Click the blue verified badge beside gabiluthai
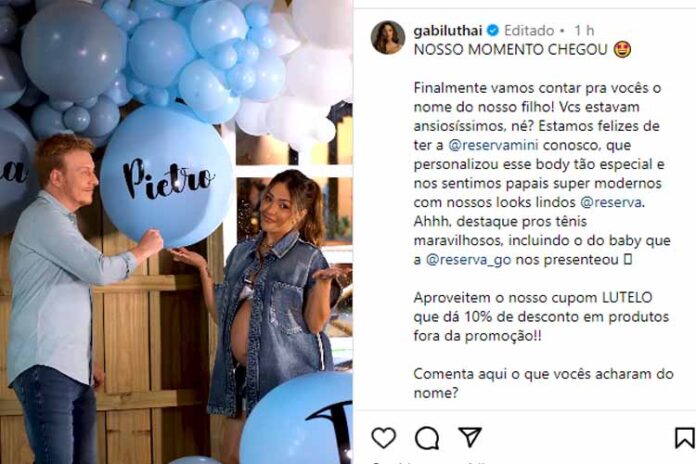 (x=493, y=30)
